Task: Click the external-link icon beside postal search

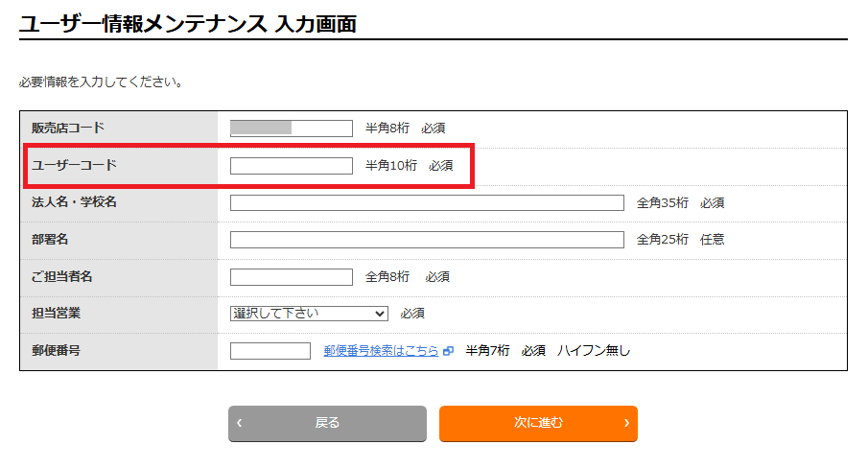Action: pos(448,351)
